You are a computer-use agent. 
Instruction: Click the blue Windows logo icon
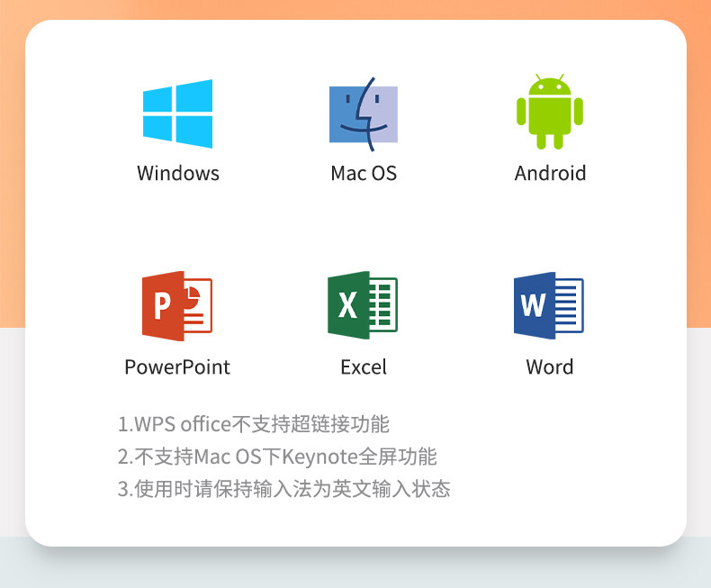pyautogui.click(x=178, y=113)
